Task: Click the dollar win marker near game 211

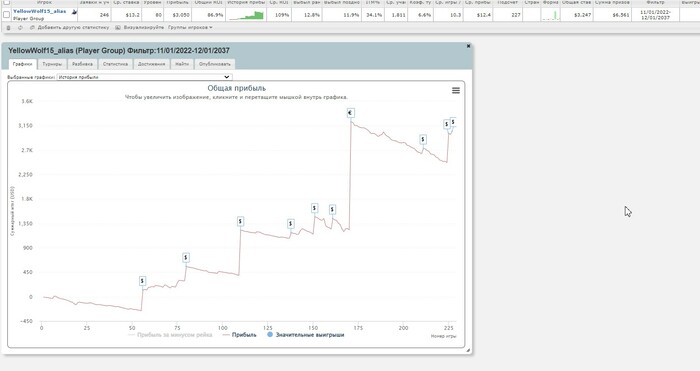Action: click(423, 140)
